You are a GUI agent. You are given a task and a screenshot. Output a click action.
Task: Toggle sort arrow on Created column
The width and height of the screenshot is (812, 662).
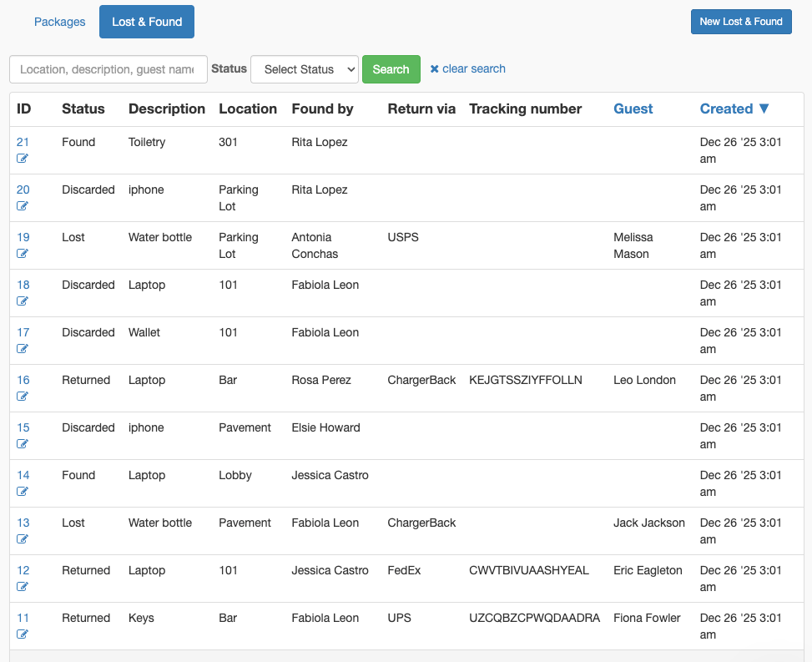[x=764, y=109]
